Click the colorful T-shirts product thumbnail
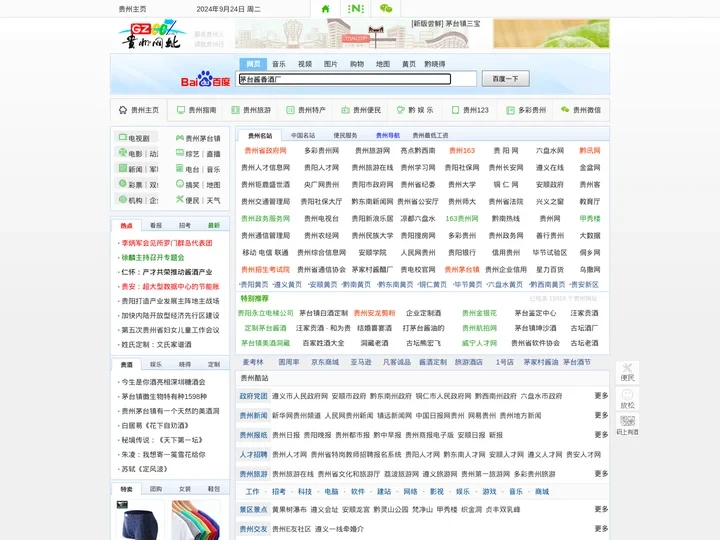Screen dimensions: 720x540 tap(196, 520)
